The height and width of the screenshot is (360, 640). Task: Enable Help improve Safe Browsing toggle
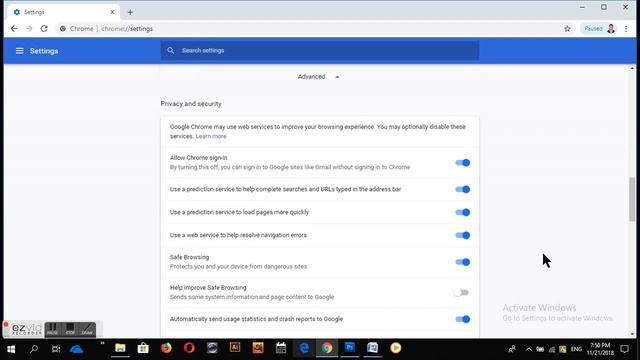pyautogui.click(x=462, y=293)
